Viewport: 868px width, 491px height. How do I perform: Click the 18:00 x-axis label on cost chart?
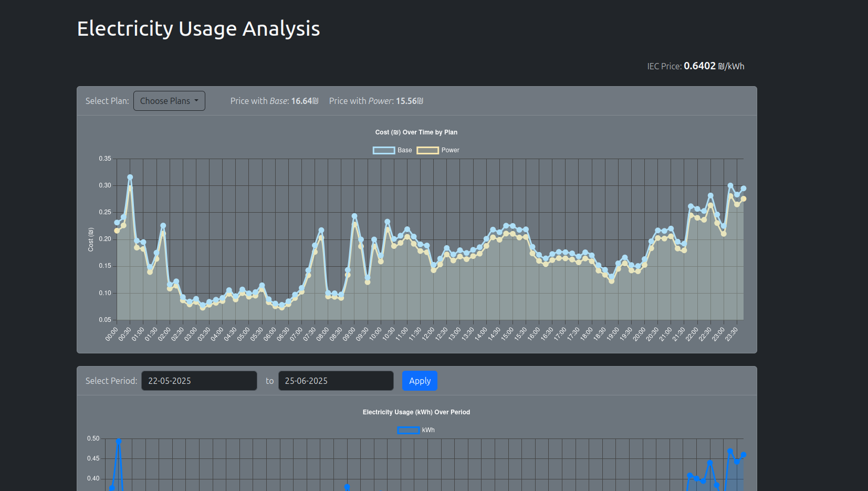click(x=587, y=334)
